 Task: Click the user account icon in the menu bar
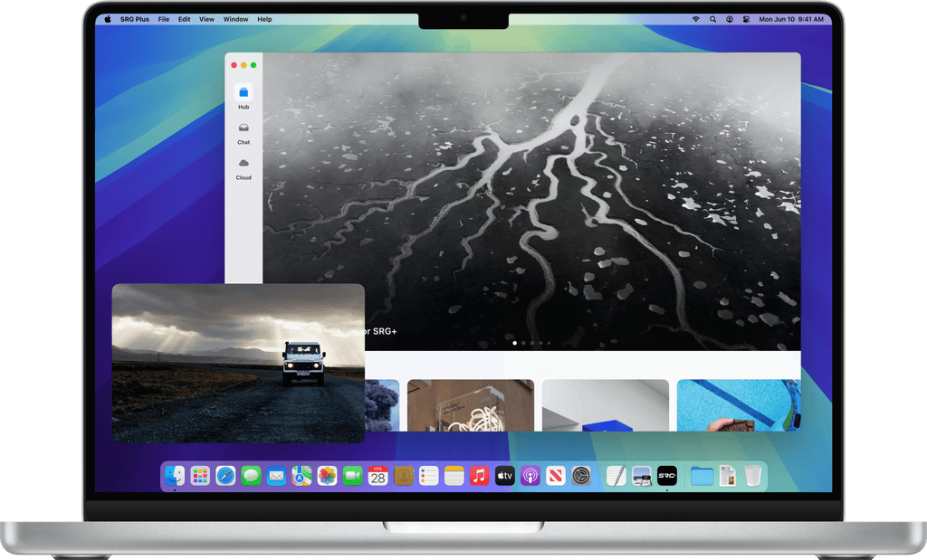tap(730, 19)
